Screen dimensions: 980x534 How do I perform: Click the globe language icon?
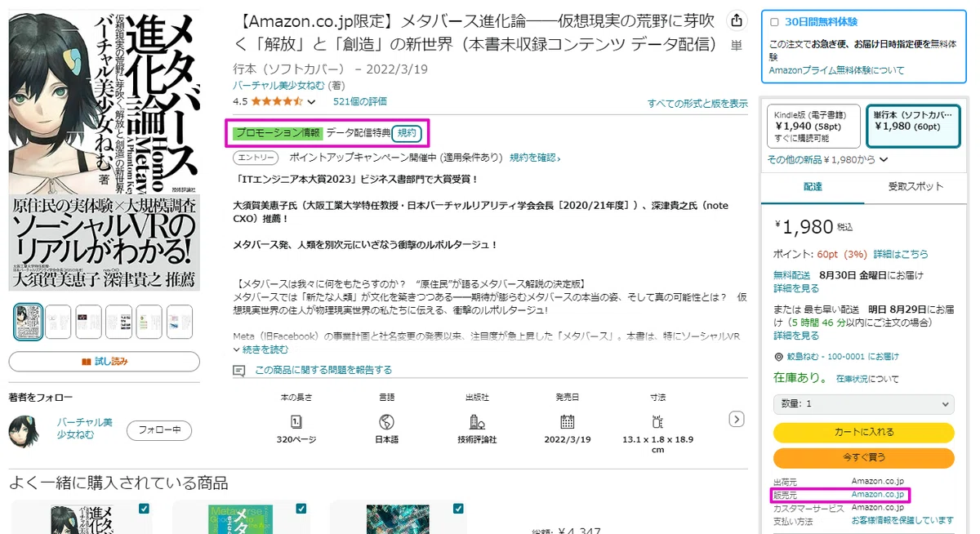click(x=386, y=421)
